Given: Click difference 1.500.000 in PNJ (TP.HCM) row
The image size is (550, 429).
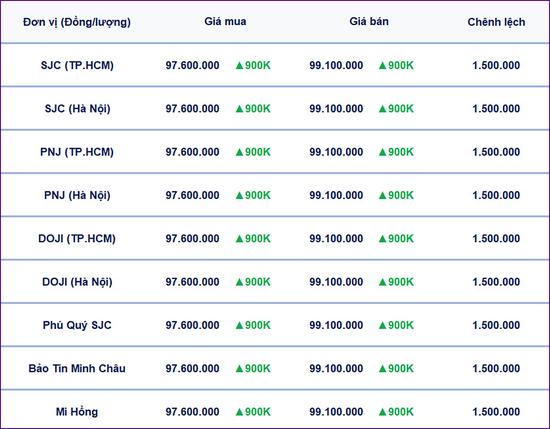Looking at the screenshot, I should [x=496, y=152].
